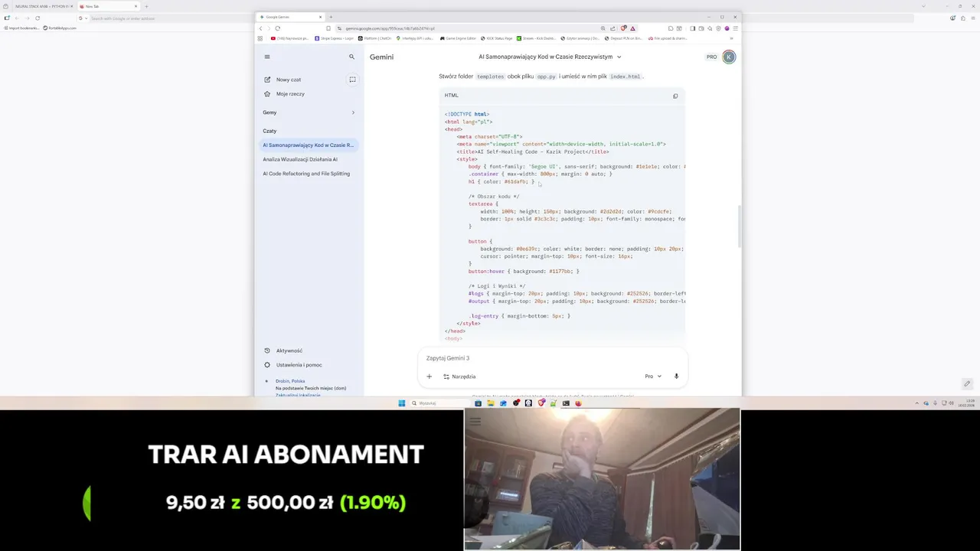Image resolution: width=980 pixels, height=551 pixels.
Task: Open chat AI Code Refactoring and File Splitting
Action: coord(306,174)
